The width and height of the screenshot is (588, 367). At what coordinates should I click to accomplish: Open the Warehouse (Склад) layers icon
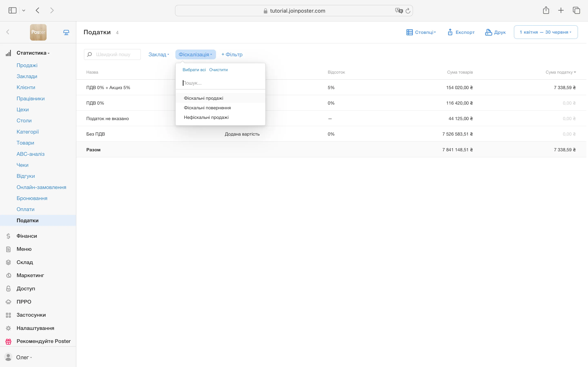click(9, 262)
